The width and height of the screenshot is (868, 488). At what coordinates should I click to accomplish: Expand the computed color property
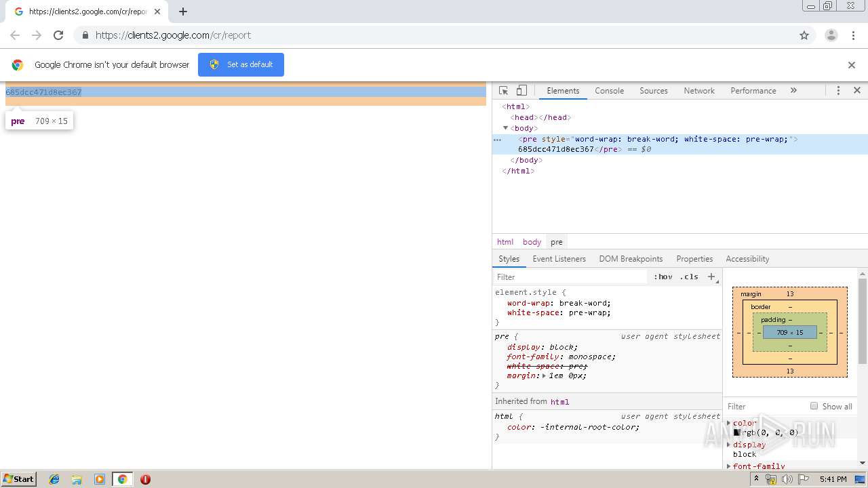point(729,423)
